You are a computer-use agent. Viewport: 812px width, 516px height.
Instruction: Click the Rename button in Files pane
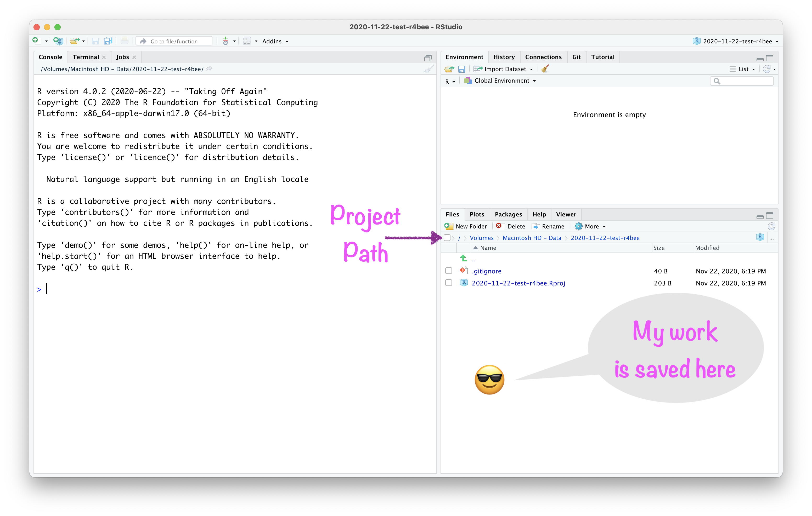coord(548,226)
